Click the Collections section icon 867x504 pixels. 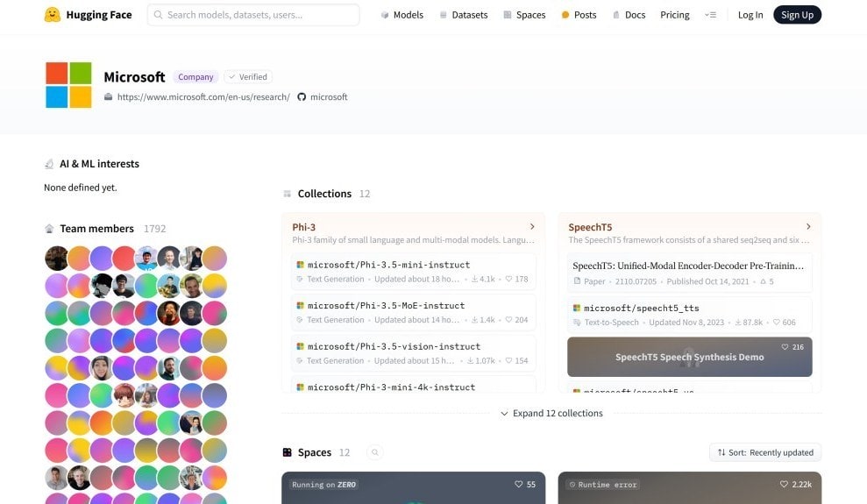pyautogui.click(x=287, y=194)
